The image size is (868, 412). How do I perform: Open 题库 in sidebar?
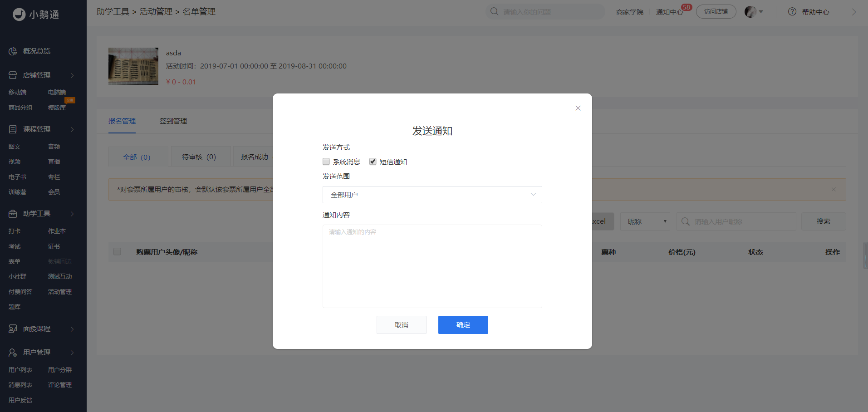click(x=15, y=307)
